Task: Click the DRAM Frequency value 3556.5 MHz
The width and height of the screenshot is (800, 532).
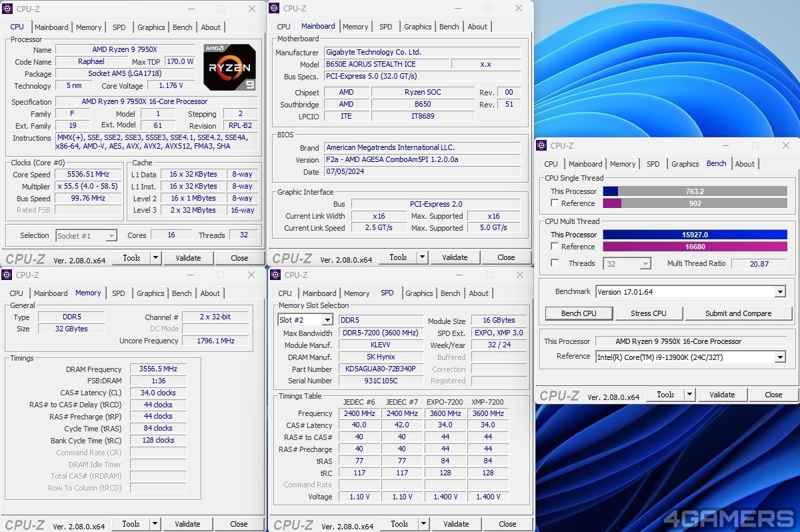Action: (159, 369)
